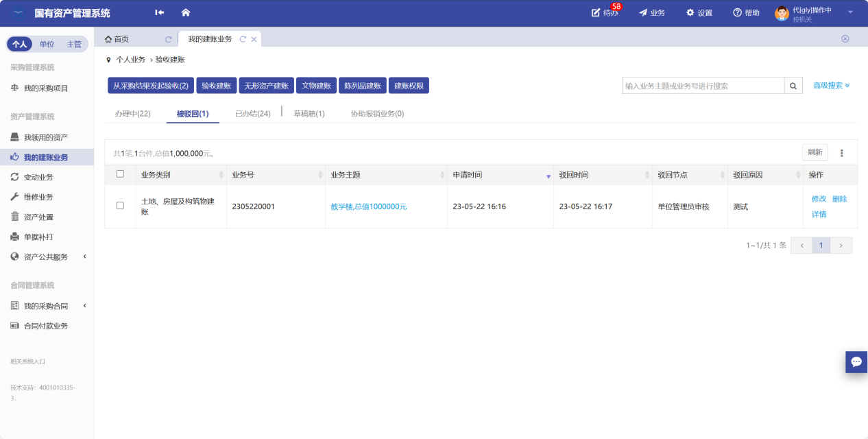Click the 验收建账 button

tap(216, 86)
